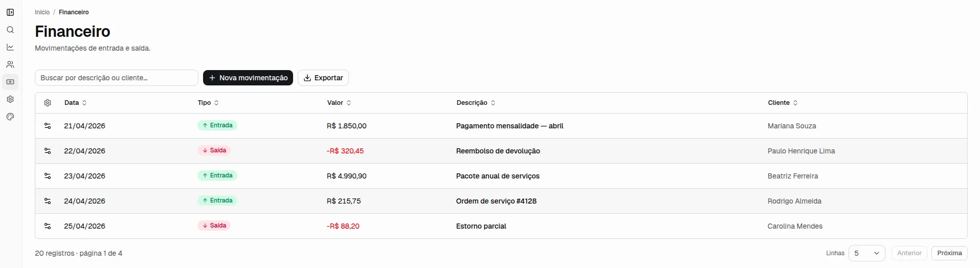Go to the Próxima page
The height and width of the screenshot is (268, 980).
point(949,253)
